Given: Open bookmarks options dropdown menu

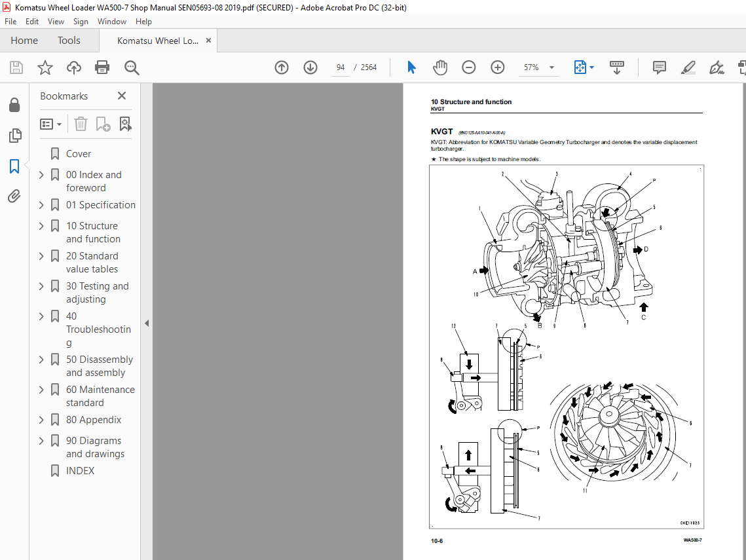Looking at the screenshot, I should pos(51,124).
